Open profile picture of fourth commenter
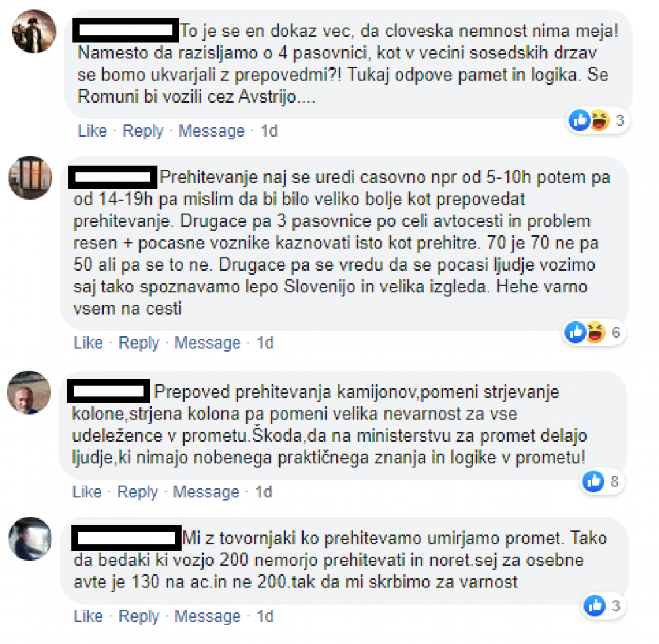Screen dimensions: 659x644 pyautogui.click(x=30, y=538)
